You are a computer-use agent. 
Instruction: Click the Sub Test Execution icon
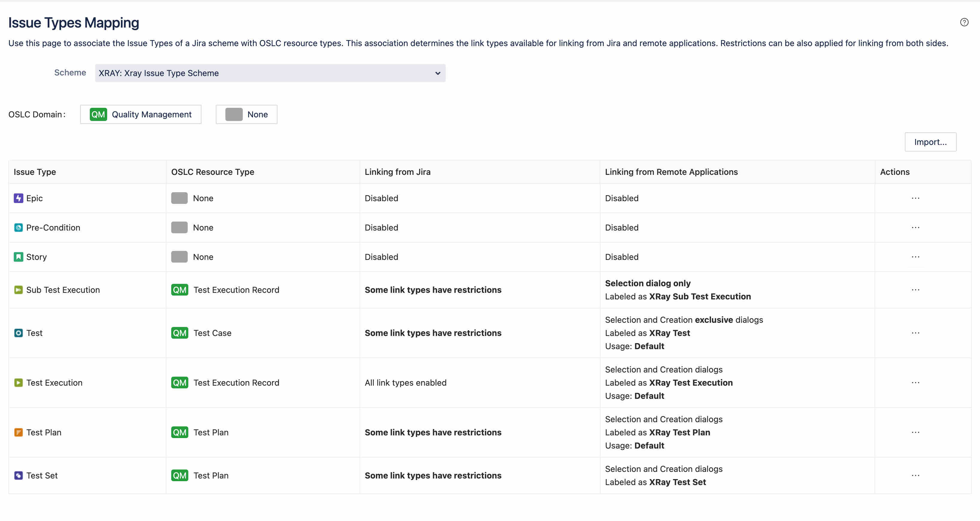[18, 290]
